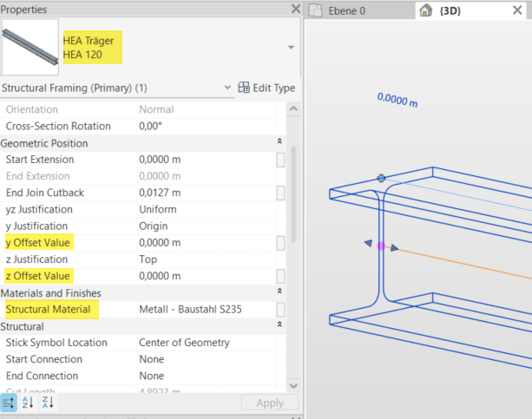Open Structural Framing (Primary) filter dropdown
Screen dimensions: 532x419
pyautogui.click(x=227, y=88)
